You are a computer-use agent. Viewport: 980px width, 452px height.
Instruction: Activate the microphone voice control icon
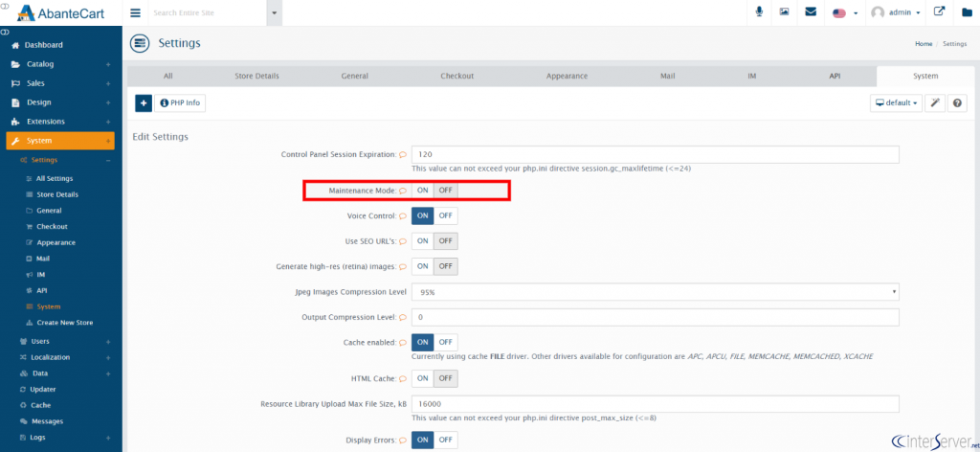click(x=759, y=12)
